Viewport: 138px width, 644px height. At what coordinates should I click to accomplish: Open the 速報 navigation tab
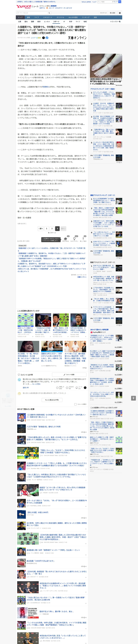point(28,17)
